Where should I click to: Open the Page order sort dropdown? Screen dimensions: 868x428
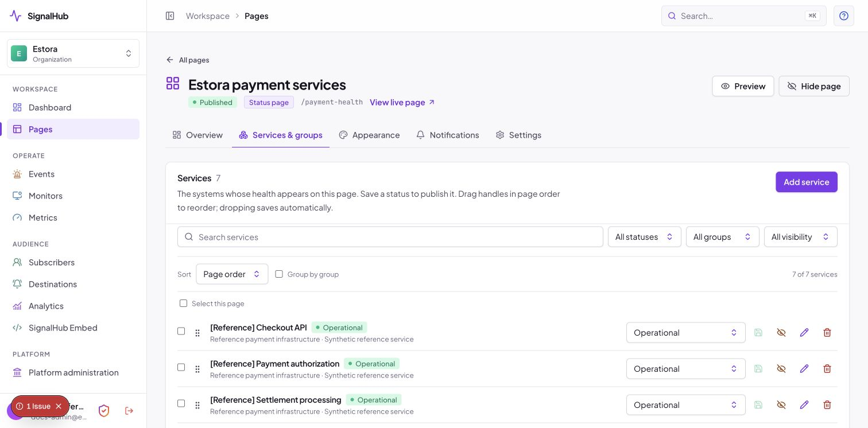tap(232, 274)
